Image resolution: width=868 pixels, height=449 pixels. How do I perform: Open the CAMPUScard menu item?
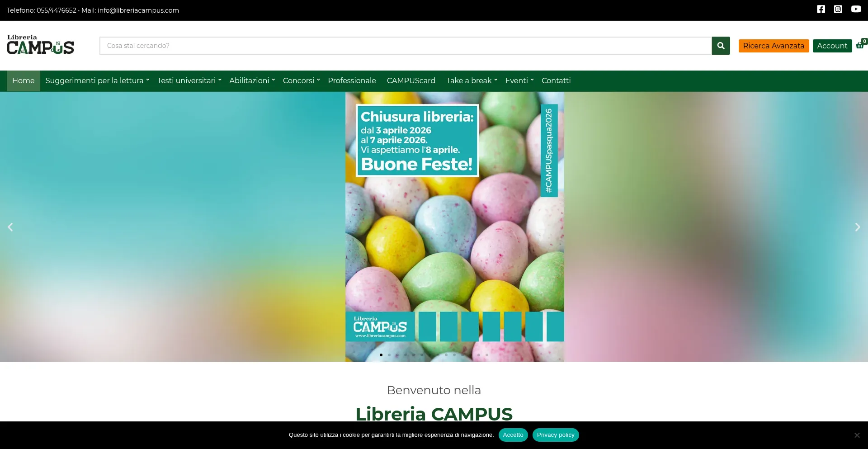click(x=411, y=80)
